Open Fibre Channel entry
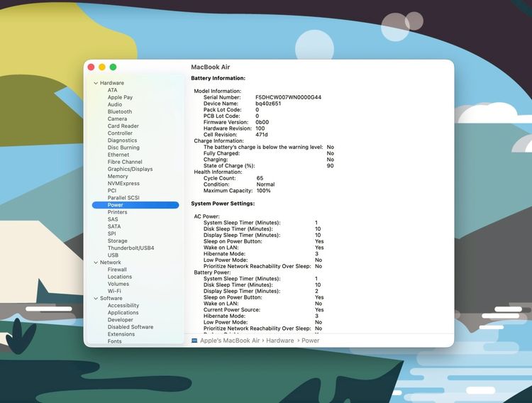The width and height of the screenshot is (532, 403). (125, 162)
